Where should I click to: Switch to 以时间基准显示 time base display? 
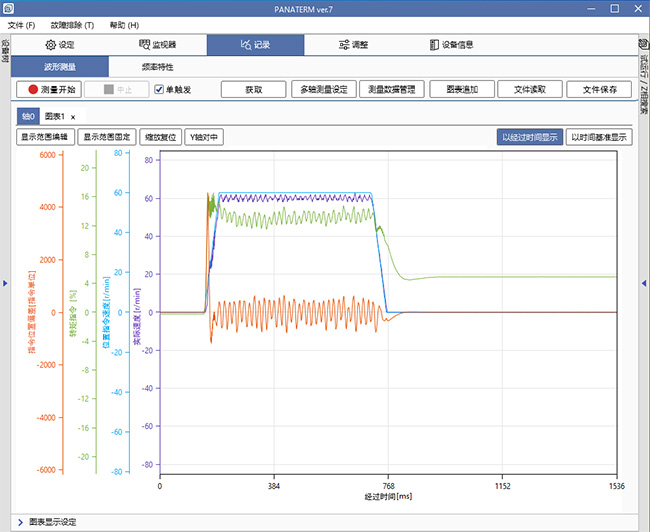point(599,137)
